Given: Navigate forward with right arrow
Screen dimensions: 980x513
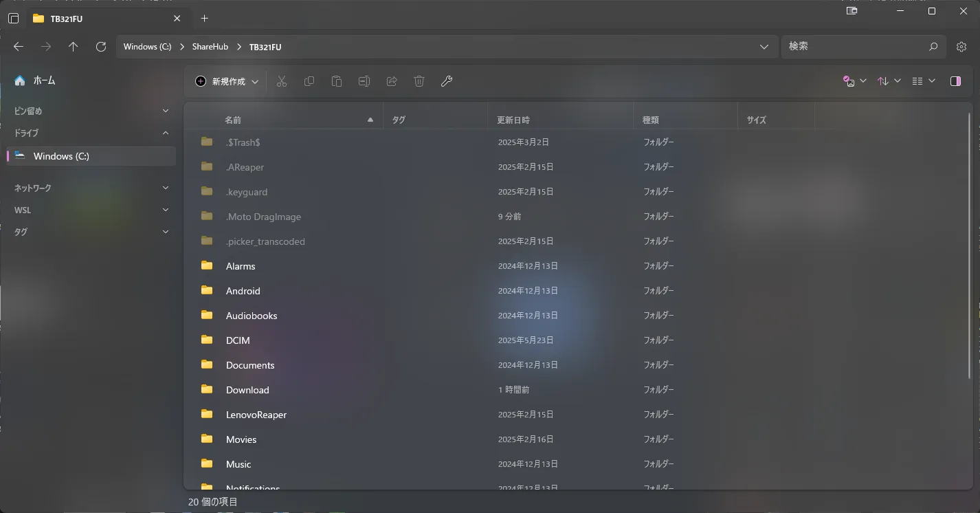Looking at the screenshot, I should tap(46, 47).
